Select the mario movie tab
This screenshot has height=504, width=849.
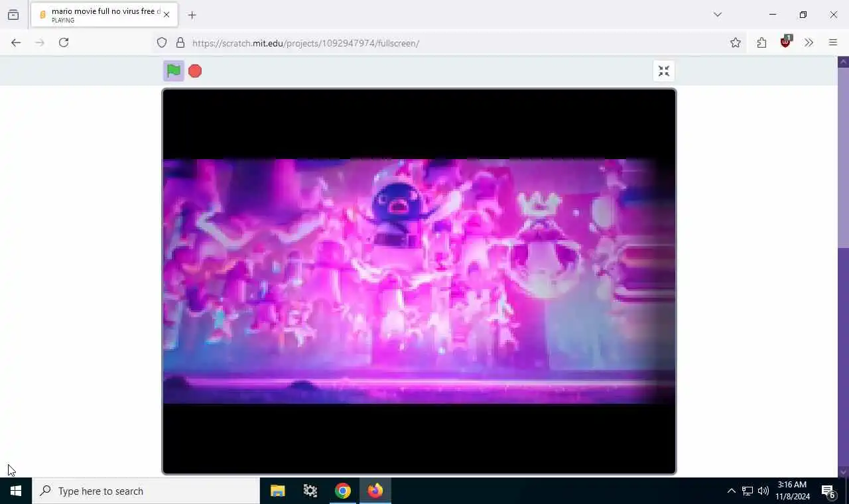point(103,15)
